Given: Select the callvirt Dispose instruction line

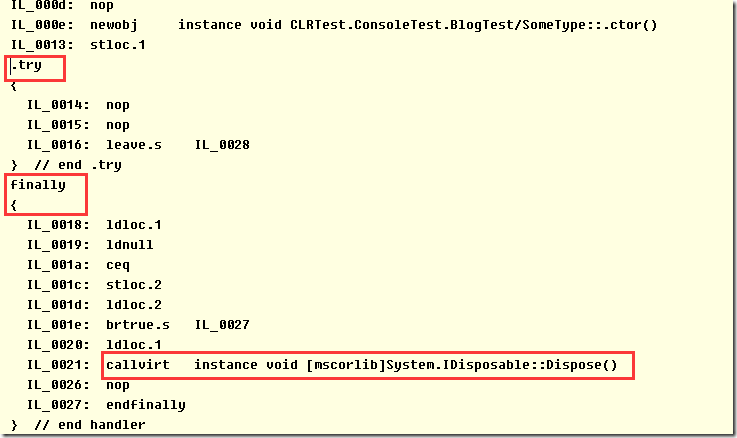Looking at the screenshot, I should [361, 365].
